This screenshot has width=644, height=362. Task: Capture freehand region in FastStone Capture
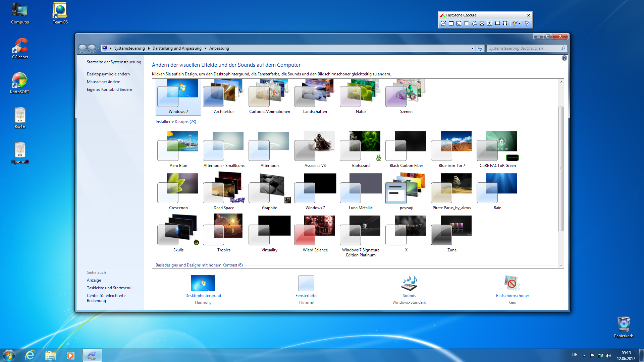click(x=474, y=23)
